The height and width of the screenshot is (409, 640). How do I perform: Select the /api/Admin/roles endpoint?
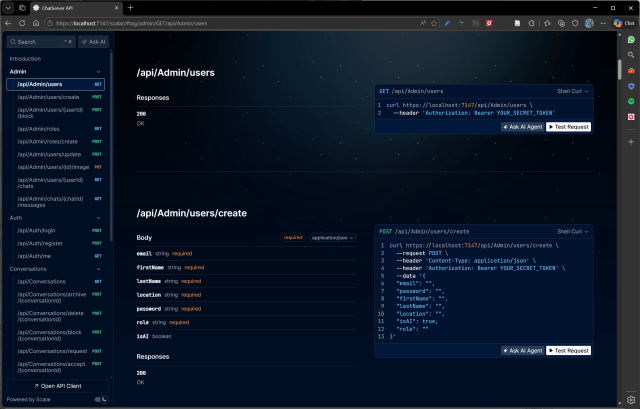coord(56,129)
